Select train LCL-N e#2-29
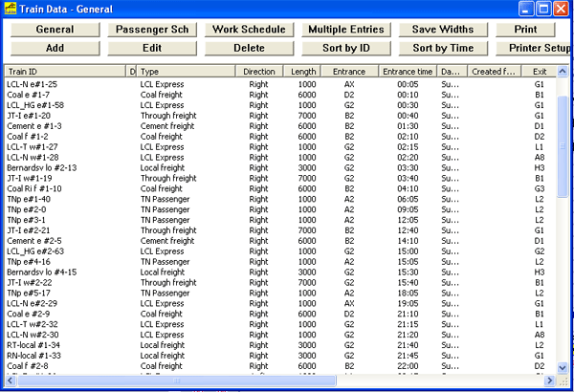Viewport: 574px width, 392px height. pyautogui.click(x=33, y=303)
